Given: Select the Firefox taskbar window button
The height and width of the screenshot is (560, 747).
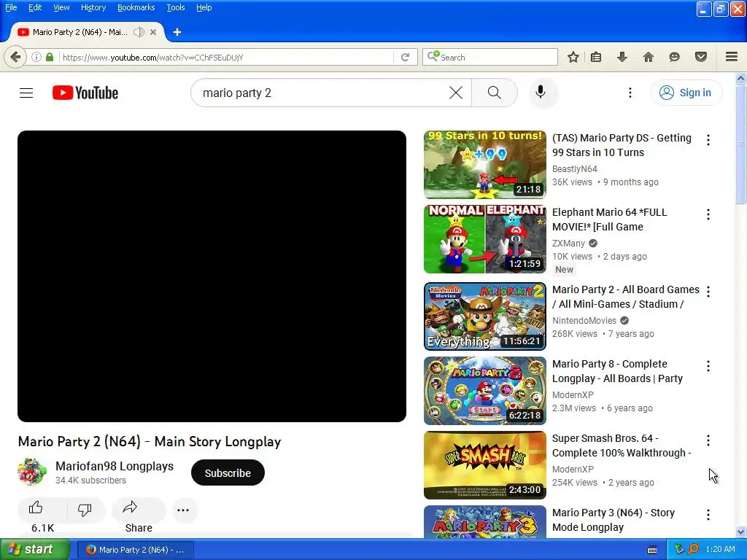Looking at the screenshot, I should tap(136, 550).
